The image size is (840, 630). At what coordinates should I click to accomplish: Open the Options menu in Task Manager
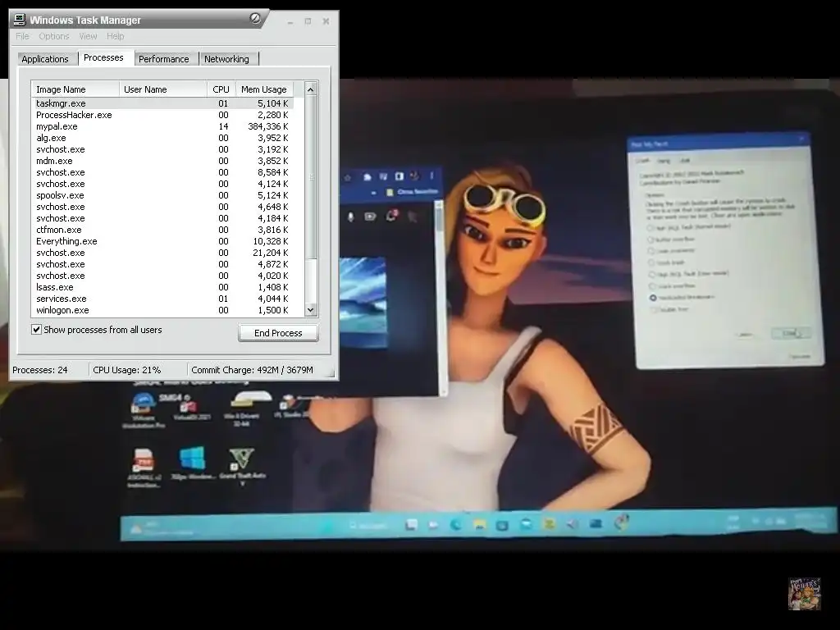point(53,36)
